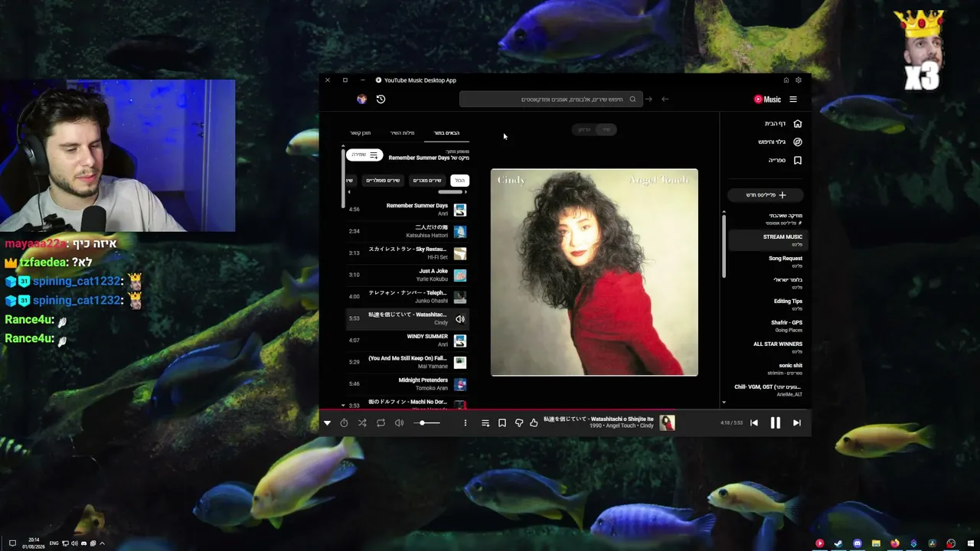This screenshot has width=980, height=551.
Task: Open File Explorer from the taskbar
Action: [x=876, y=543]
